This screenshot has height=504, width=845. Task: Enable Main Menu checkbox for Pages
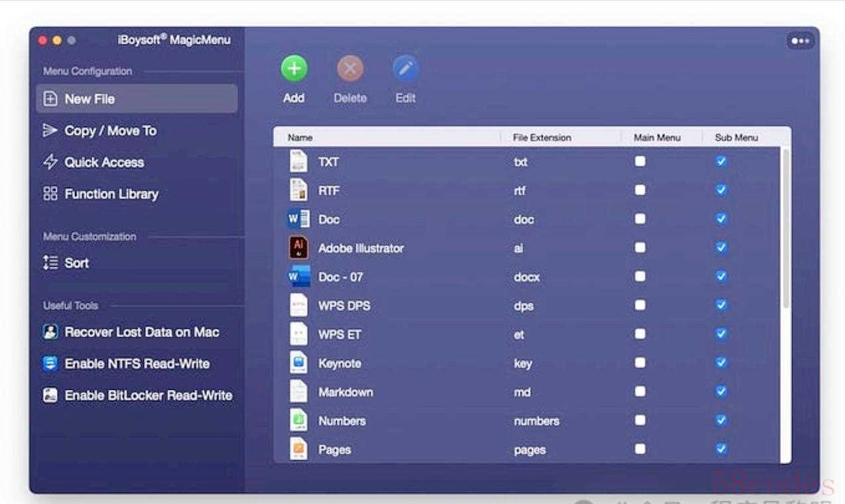point(640,449)
